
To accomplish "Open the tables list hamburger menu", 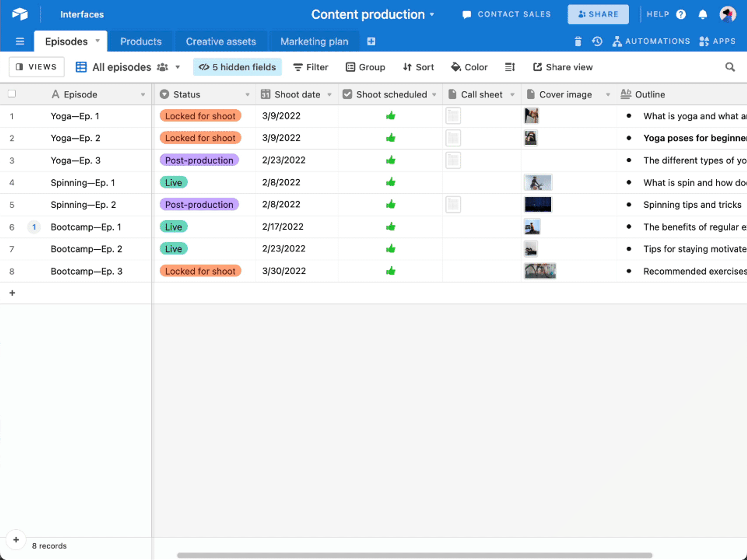I will tap(20, 42).
